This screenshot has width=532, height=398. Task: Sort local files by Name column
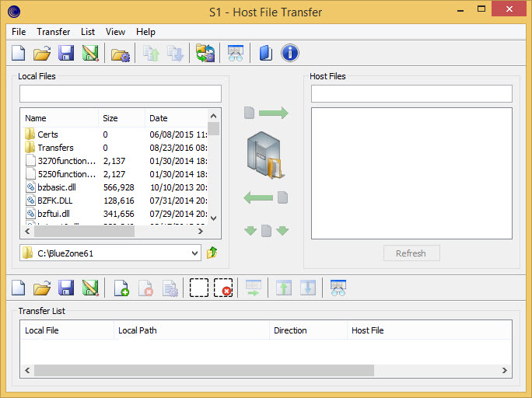point(60,118)
